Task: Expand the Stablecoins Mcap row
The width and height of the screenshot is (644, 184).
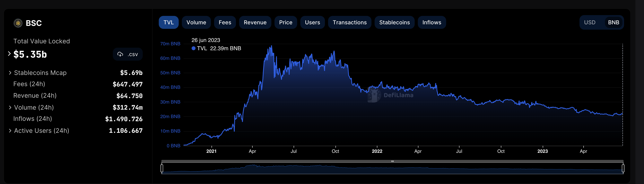Action: pyautogui.click(x=10, y=73)
